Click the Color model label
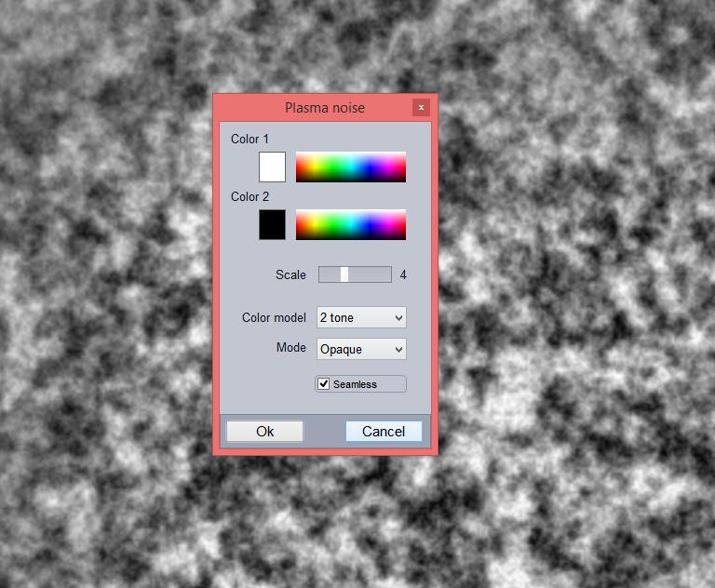715x588 pixels. coord(274,318)
